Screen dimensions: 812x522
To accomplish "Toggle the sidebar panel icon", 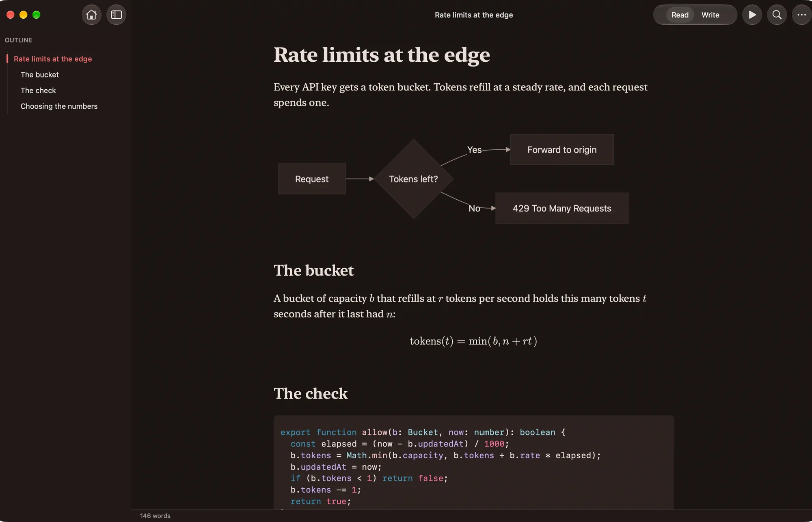I will click(117, 15).
